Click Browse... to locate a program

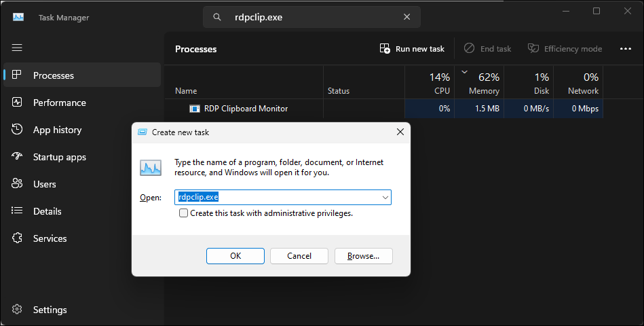[363, 256]
